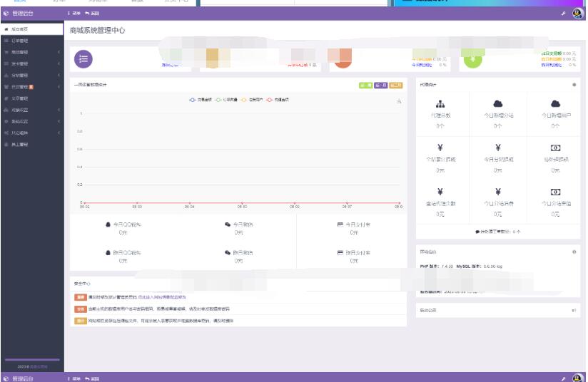
Task: Click the green 近一周 range button
Action: [365, 85]
